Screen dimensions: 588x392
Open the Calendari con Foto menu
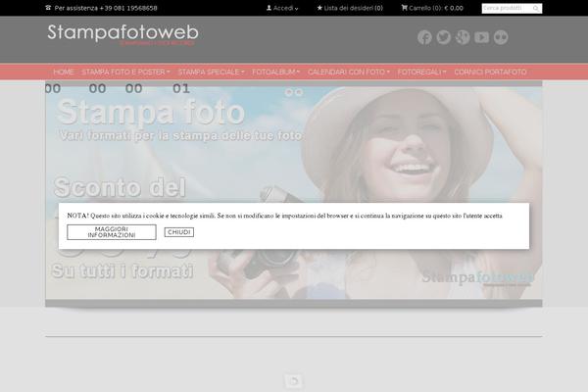click(349, 72)
